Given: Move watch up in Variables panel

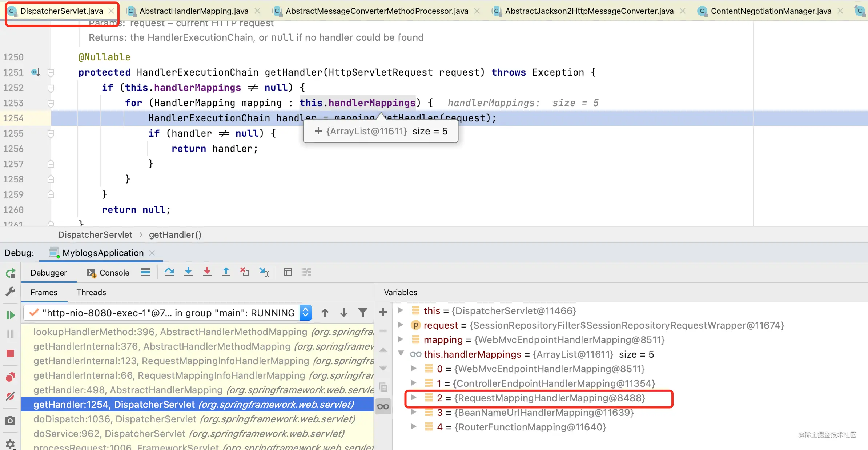Looking at the screenshot, I should coord(383,350).
